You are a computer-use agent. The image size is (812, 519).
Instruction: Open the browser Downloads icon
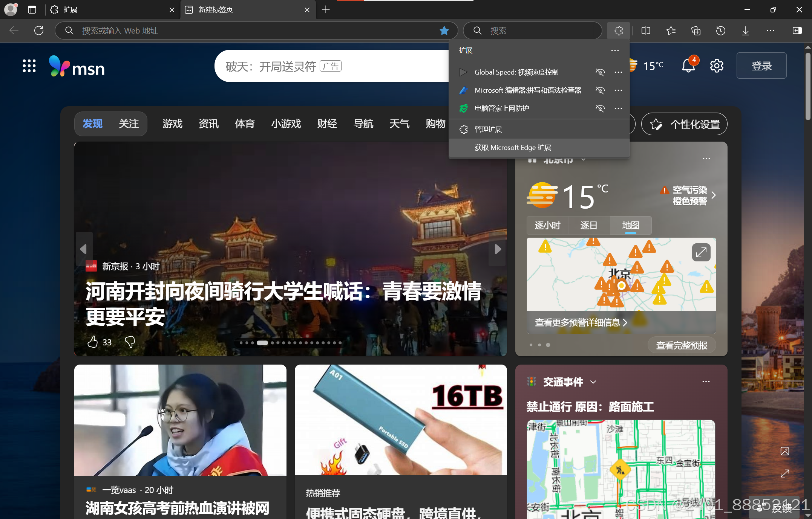point(745,31)
